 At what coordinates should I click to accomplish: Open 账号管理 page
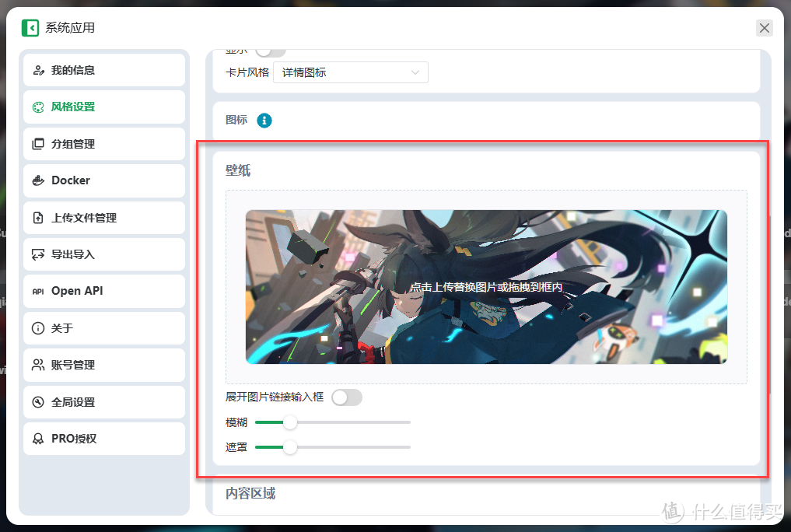point(104,365)
